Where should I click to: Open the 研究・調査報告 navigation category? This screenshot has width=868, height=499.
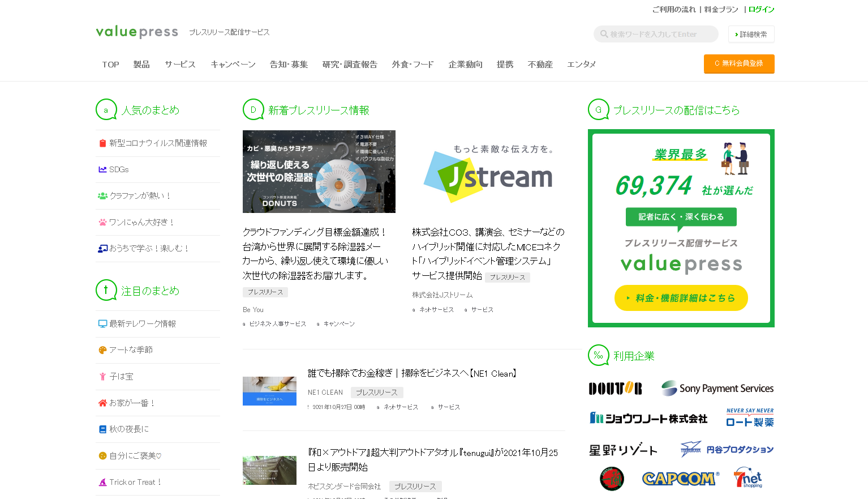[x=350, y=65]
